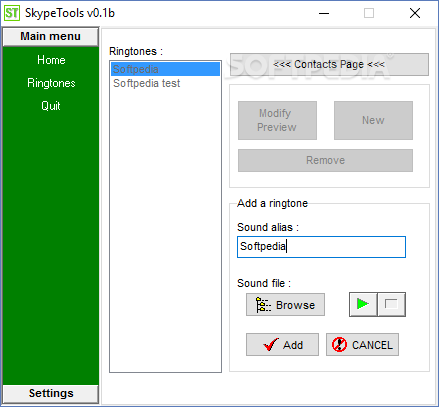Select the Softpedia ringtone entry
The width and height of the screenshot is (439, 407).
click(x=165, y=69)
